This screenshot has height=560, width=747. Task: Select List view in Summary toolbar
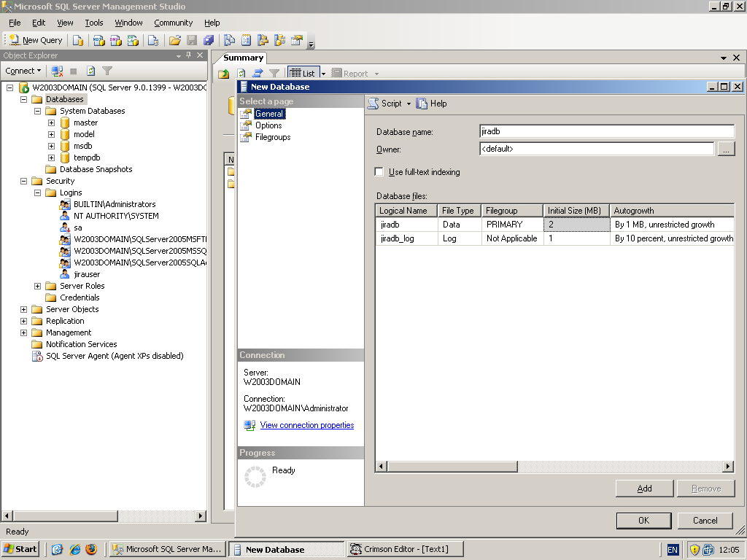[x=303, y=74]
